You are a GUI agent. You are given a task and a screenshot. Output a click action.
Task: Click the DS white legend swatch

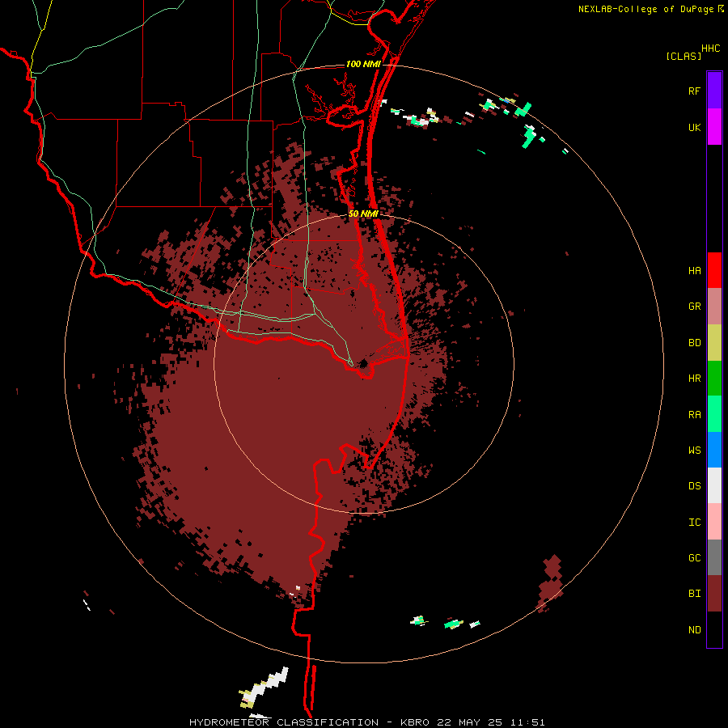click(714, 485)
